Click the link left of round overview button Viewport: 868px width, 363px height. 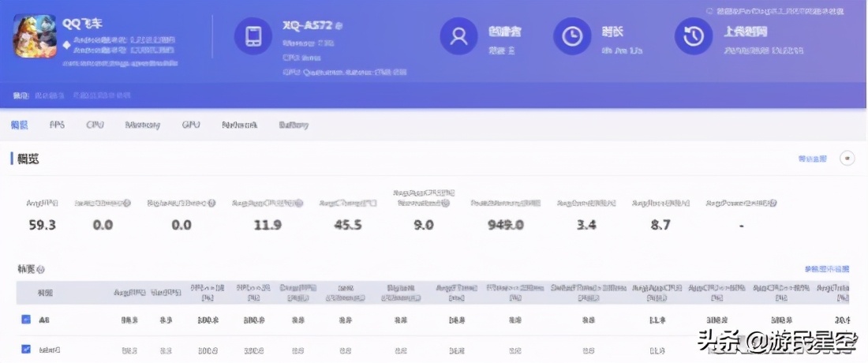[812, 159]
